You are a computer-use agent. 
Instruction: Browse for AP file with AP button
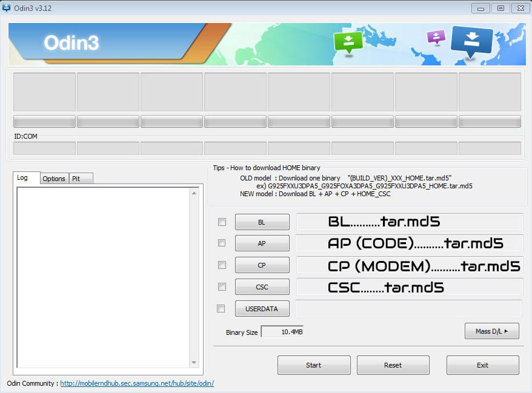(x=262, y=243)
